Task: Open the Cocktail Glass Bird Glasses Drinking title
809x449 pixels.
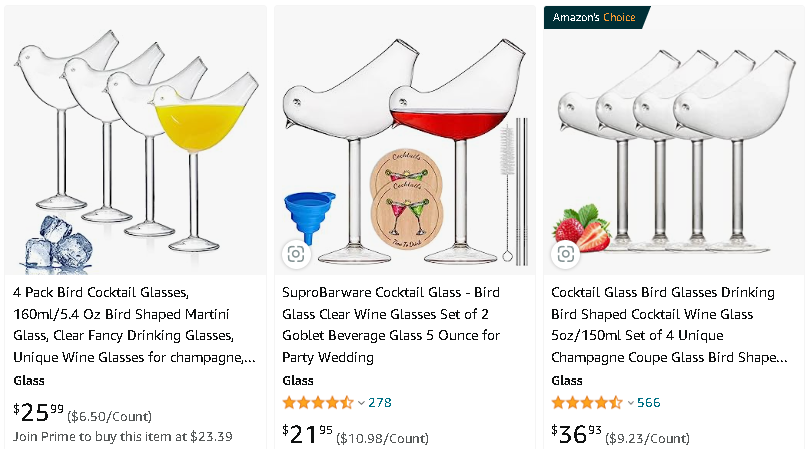Action: point(664,324)
